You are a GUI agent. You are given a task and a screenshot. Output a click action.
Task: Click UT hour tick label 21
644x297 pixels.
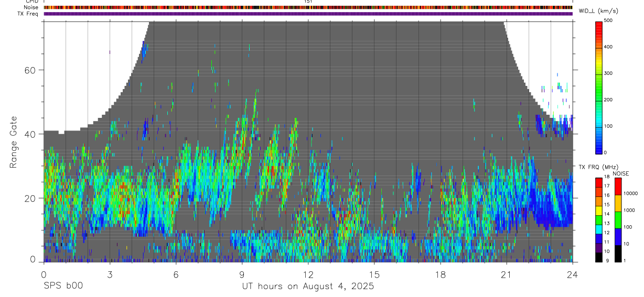(506, 274)
